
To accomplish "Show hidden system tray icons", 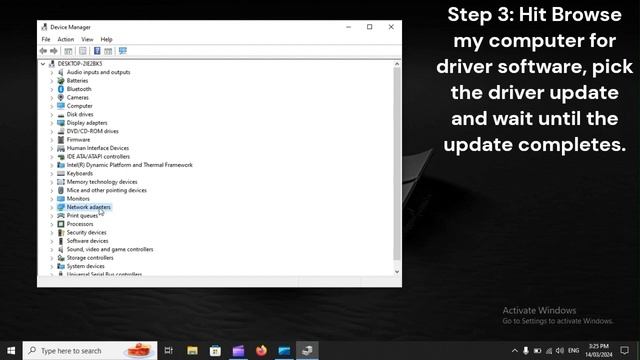I will [515, 351].
